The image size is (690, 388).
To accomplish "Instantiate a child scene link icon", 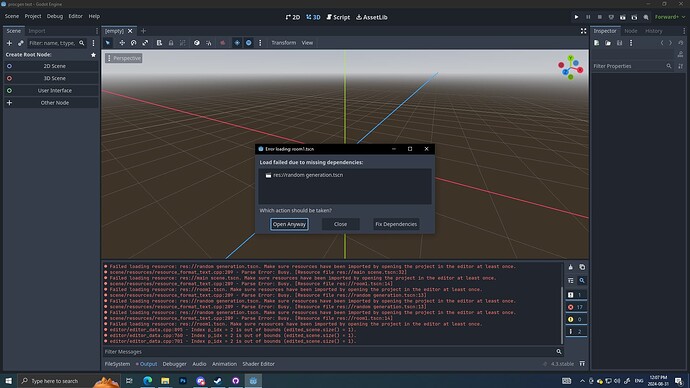I will [x=20, y=43].
